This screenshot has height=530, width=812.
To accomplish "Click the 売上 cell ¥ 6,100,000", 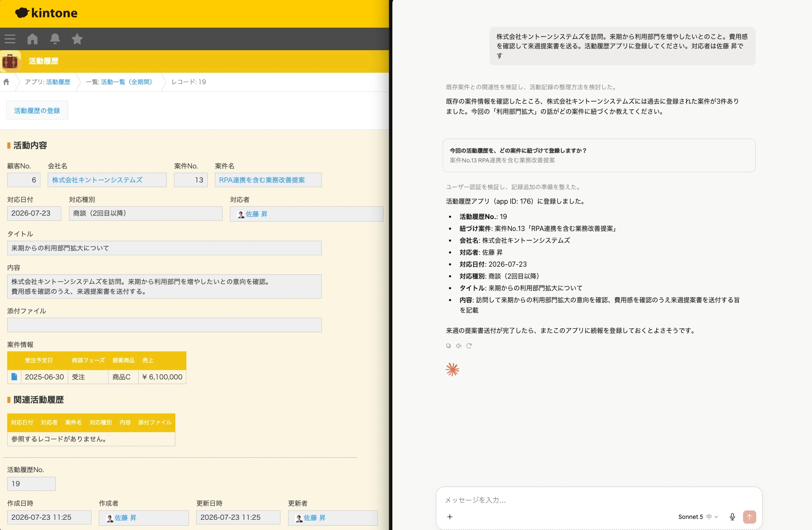I will pyautogui.click(x=162, y=377).
